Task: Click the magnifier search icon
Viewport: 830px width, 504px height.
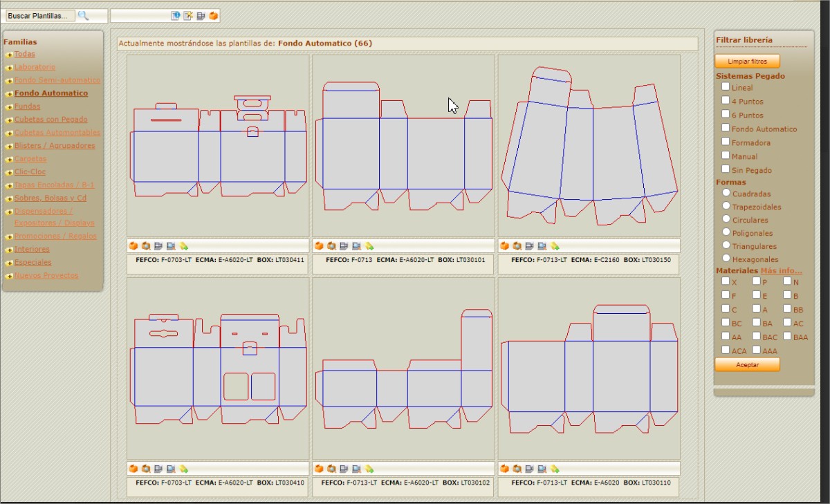Action: (x=83, y=15)
